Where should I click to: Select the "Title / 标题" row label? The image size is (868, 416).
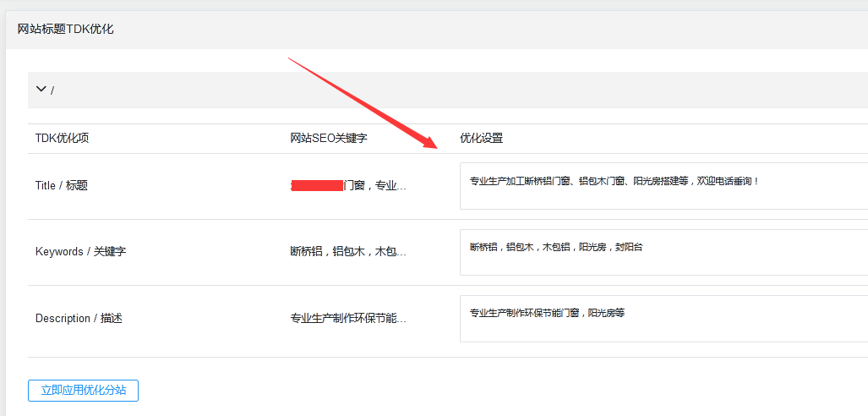pyautogui.click(x=62, y=186)
